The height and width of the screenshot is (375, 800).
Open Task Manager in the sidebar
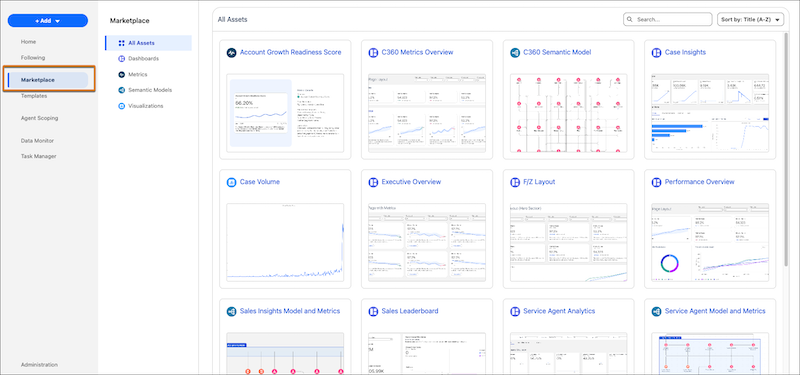click(38, 157)
